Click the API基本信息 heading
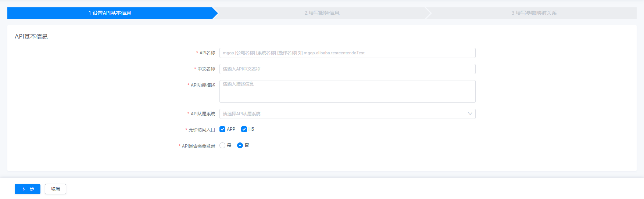 [x=31, y=36]
